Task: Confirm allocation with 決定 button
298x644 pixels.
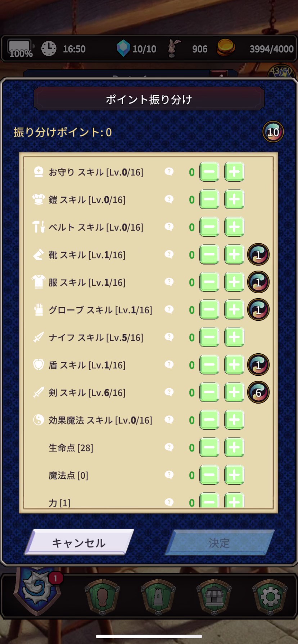Action: click(219, 543)
